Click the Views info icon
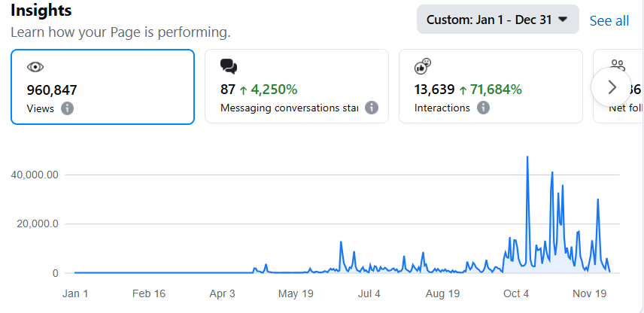Viewport: 644px width, 313px height. [67, 108]
